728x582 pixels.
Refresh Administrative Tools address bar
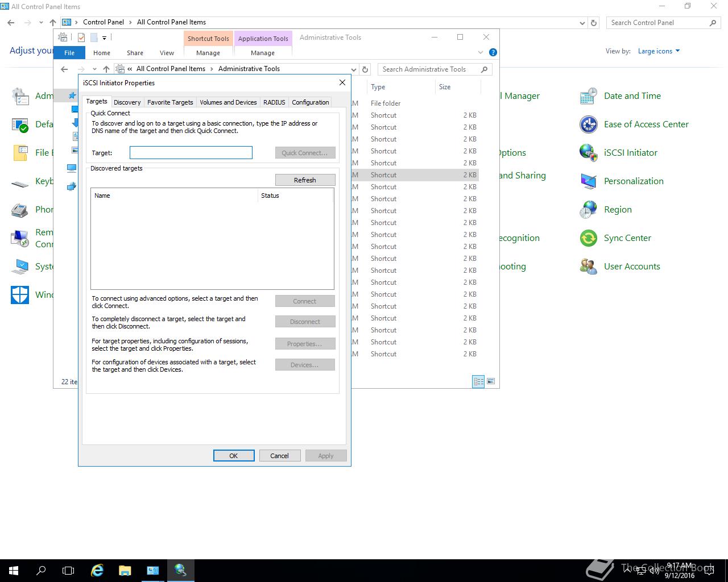click(365, 69)
